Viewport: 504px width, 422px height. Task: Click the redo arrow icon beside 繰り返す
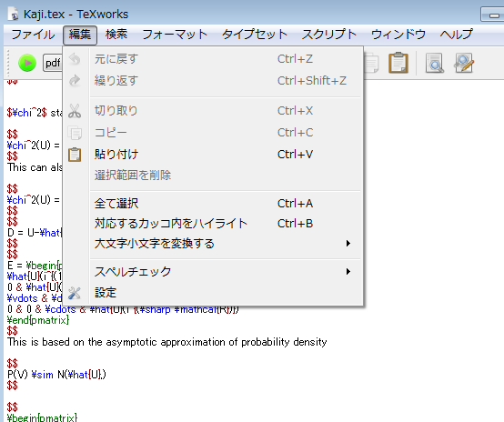point(75,80)
